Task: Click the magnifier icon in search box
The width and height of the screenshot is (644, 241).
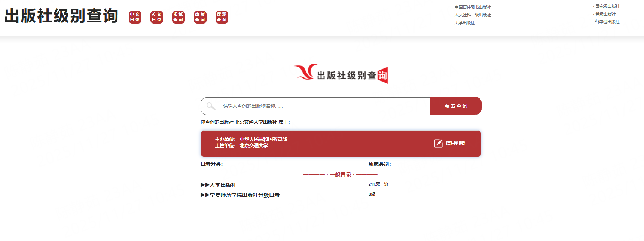Action: point(211,106)
